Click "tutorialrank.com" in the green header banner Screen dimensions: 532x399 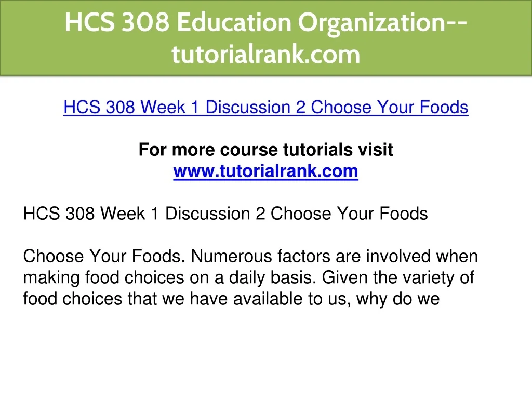265,54
